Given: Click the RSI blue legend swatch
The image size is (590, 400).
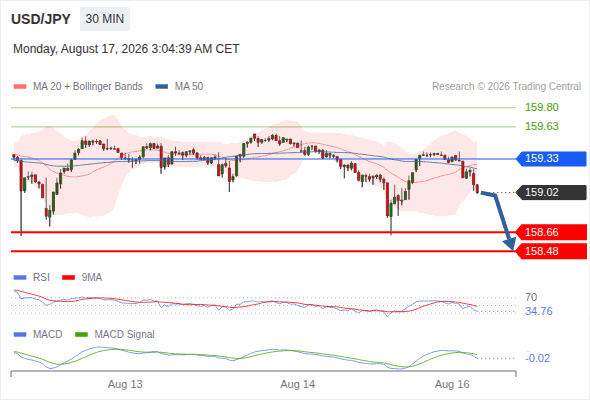Looking at the screenshot, I should pyautogui.click(x=20, y=278).
